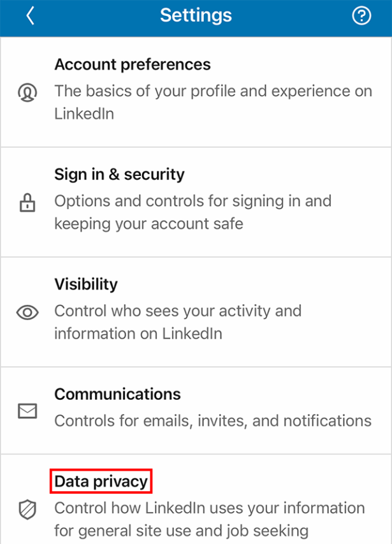This screenshot has width=392, height=544.
Task: Select the Visibility description text
Action: point(178,322)
